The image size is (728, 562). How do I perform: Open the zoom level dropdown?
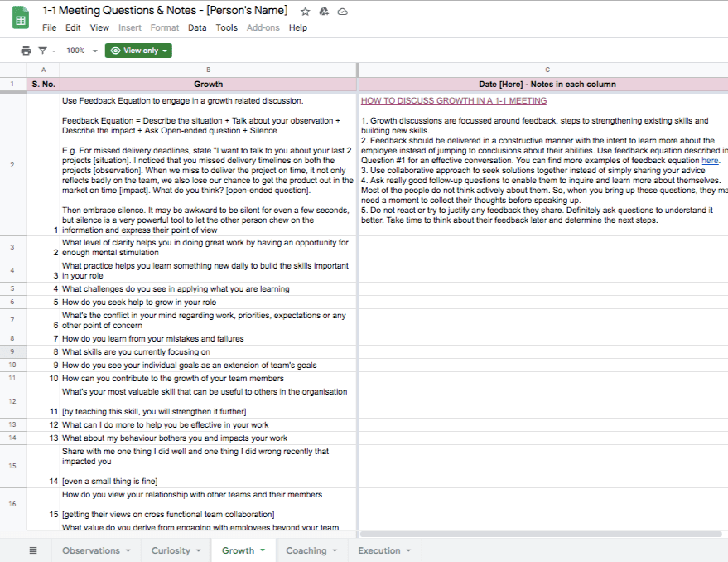pyautogui.click(x=82, y=51)
